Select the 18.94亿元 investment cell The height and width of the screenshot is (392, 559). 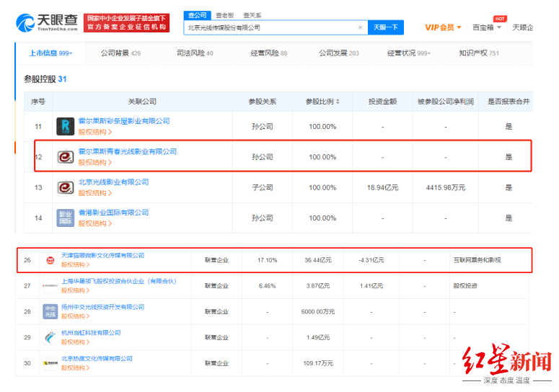click(x=382, y=187)
